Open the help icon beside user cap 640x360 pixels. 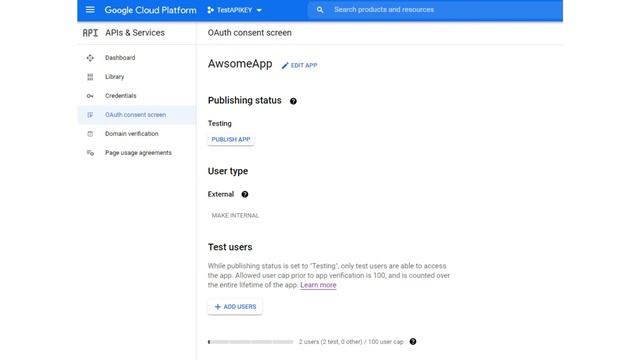click(413, 342)
